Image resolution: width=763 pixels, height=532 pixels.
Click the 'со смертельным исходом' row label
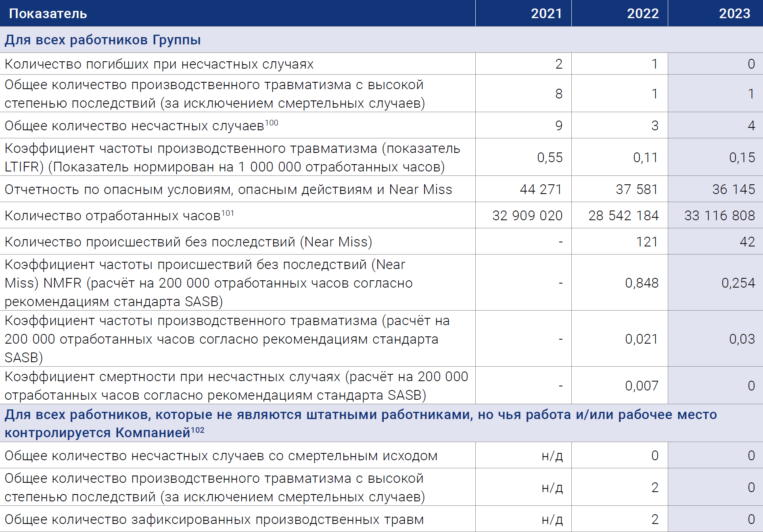[x=221, y=456]
